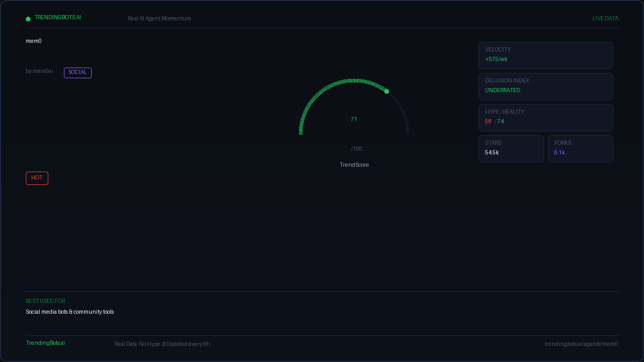Image resolution: width=644 pixels, height=362 pixels.
Task: Click the 71 score value in gauge
Action: (354, 119)
